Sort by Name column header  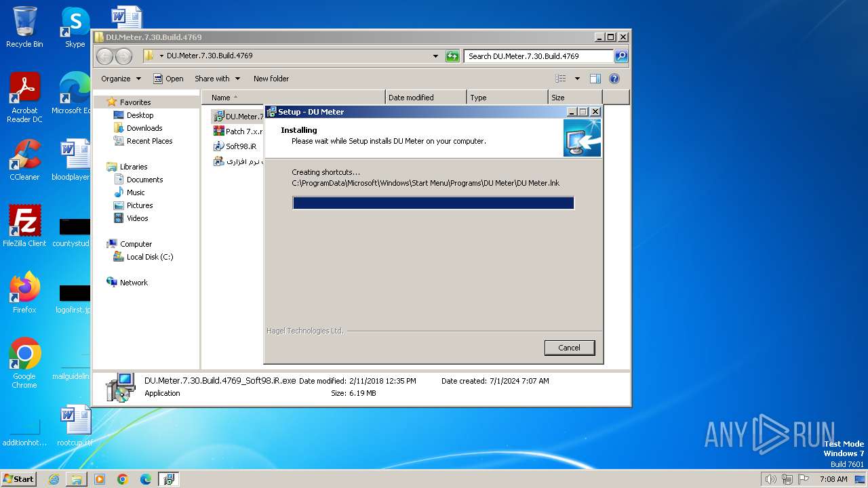(293, 98)
